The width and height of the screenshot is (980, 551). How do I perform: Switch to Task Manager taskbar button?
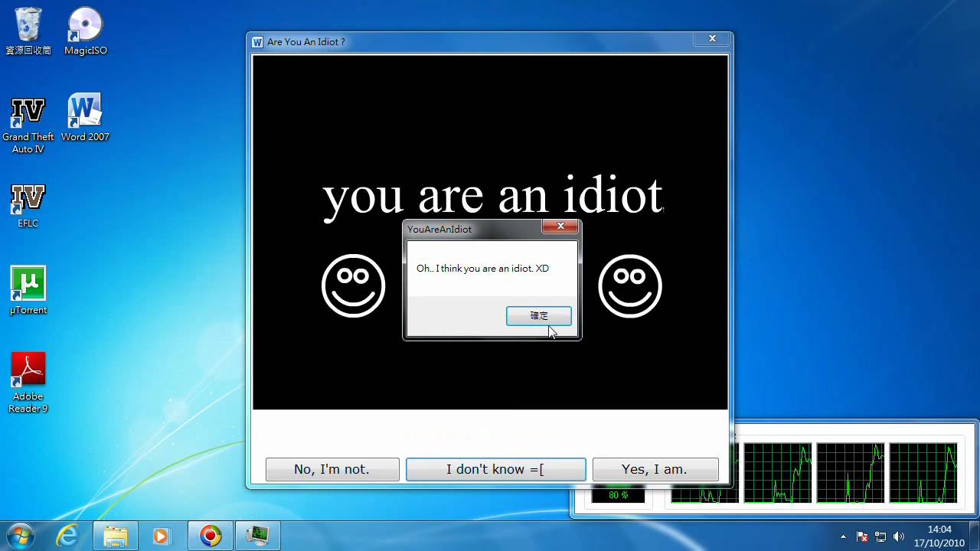click(258, 536)
